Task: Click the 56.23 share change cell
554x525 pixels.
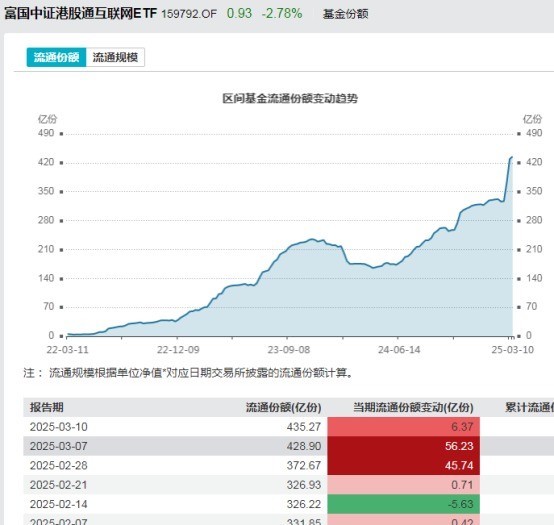Action: 403,446
